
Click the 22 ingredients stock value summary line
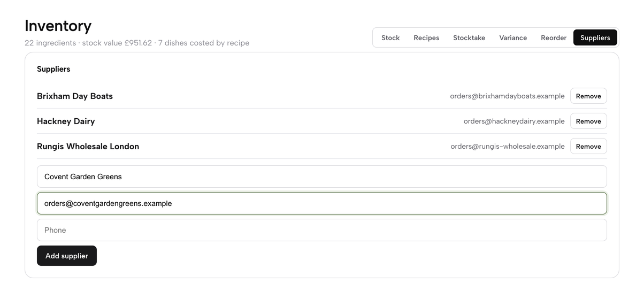(137, 43)
